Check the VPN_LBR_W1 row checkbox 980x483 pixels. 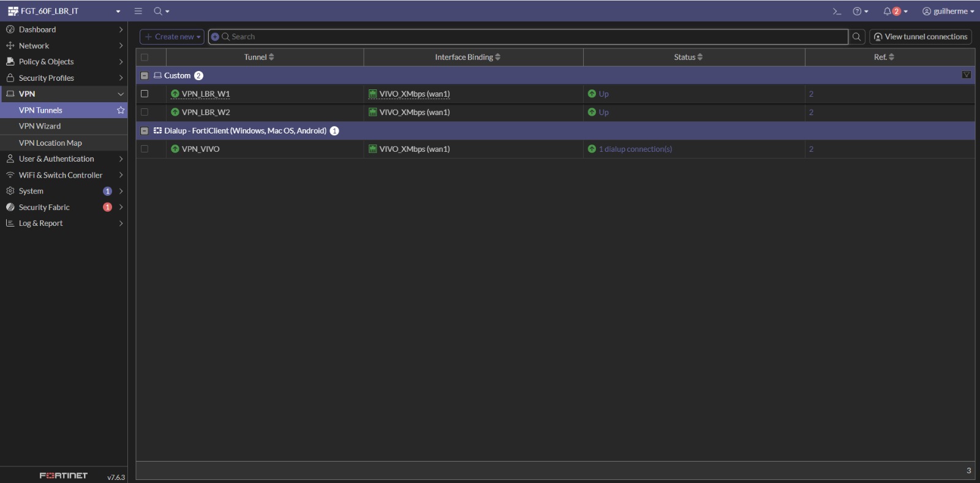click(x=145, y=94)
